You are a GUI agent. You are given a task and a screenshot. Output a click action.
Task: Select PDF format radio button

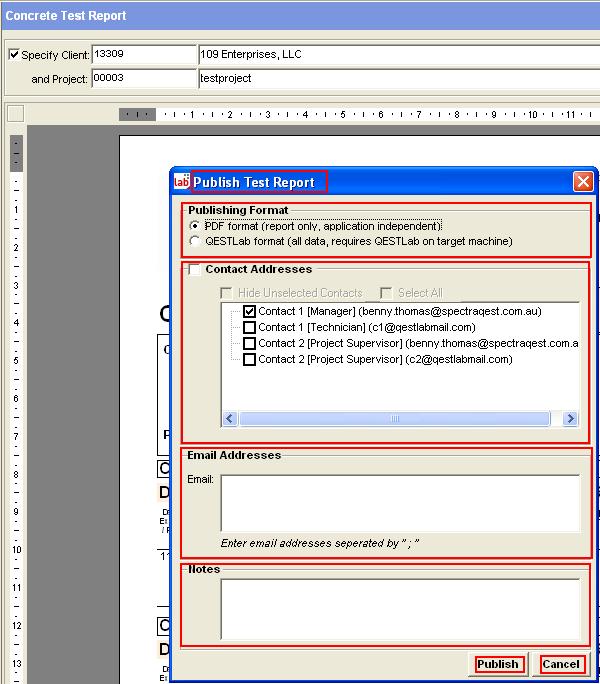point(195,226)
